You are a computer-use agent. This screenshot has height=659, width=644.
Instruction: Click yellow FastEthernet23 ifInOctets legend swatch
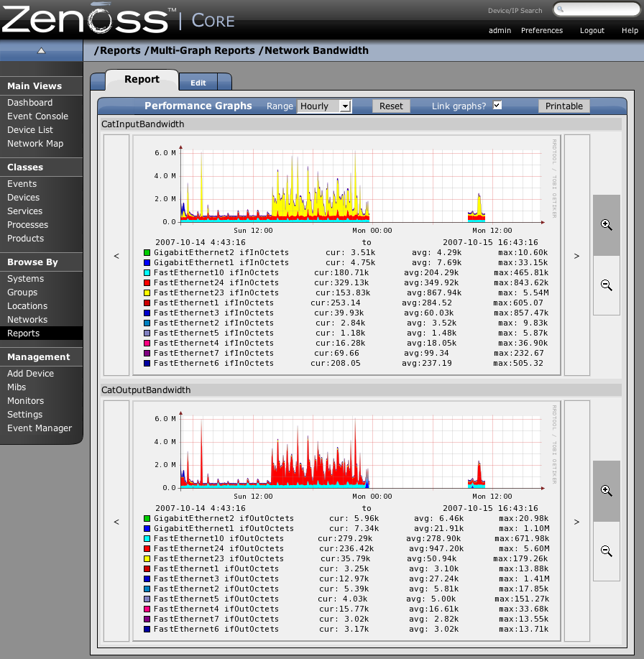pos(147,293)
